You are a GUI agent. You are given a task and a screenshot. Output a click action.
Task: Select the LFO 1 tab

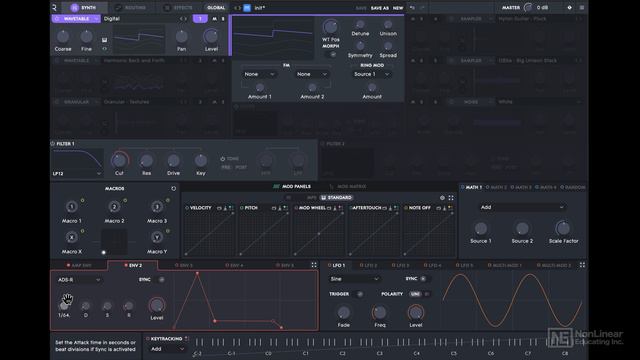336,265
